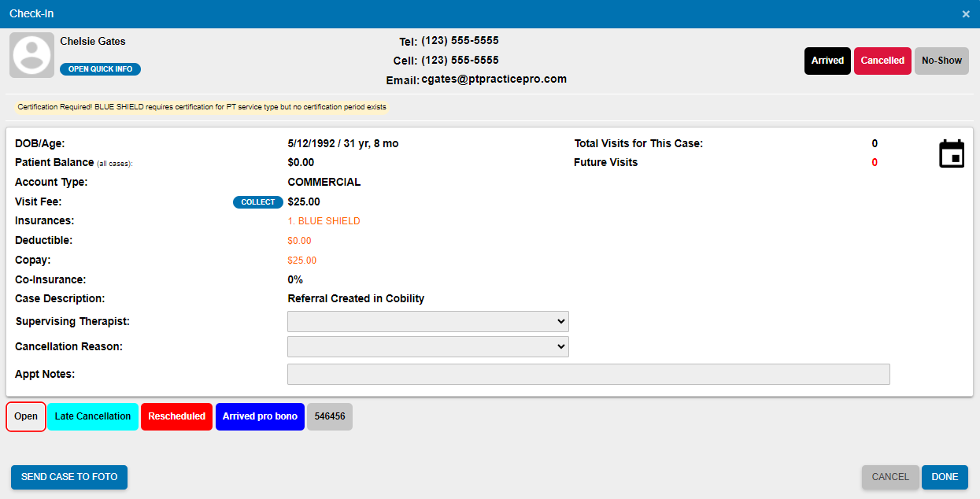Click the patient profile avatar
Viewport: 980px width, 499px height.
click(31, 54)
